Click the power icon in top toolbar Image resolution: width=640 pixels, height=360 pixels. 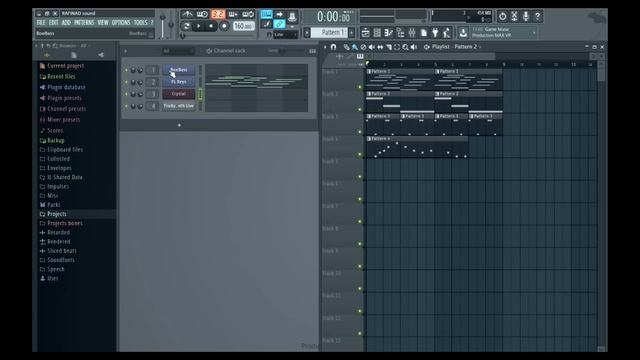pyautogui.click(x=502, y=16)
